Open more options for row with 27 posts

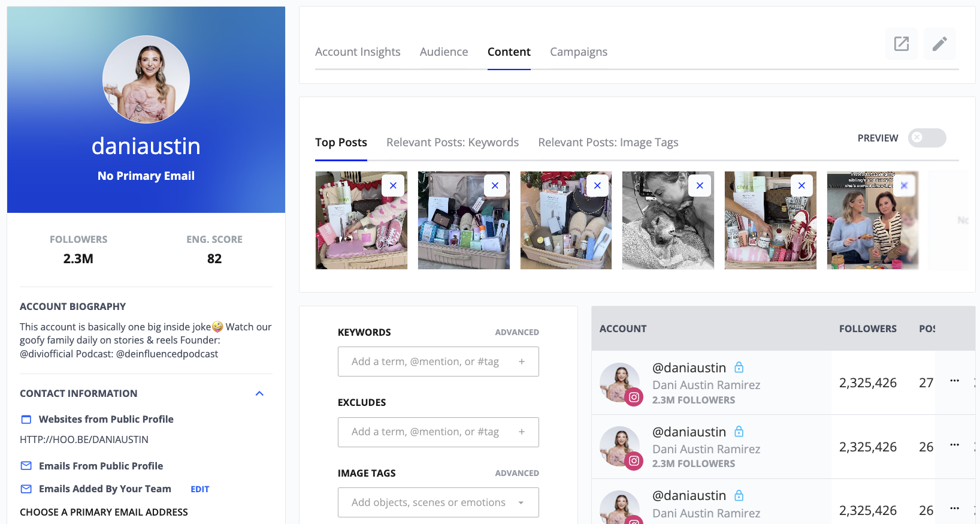955,381
